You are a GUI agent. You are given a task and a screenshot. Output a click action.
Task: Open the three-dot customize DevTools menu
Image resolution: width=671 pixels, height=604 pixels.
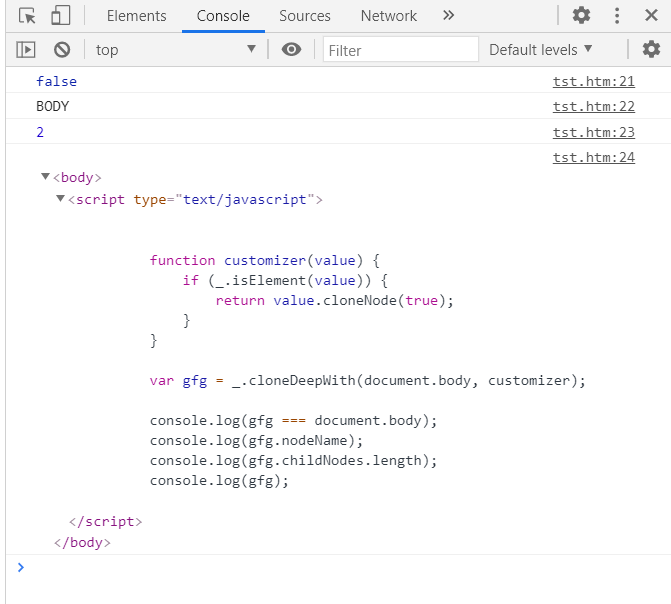pos(617,16)
